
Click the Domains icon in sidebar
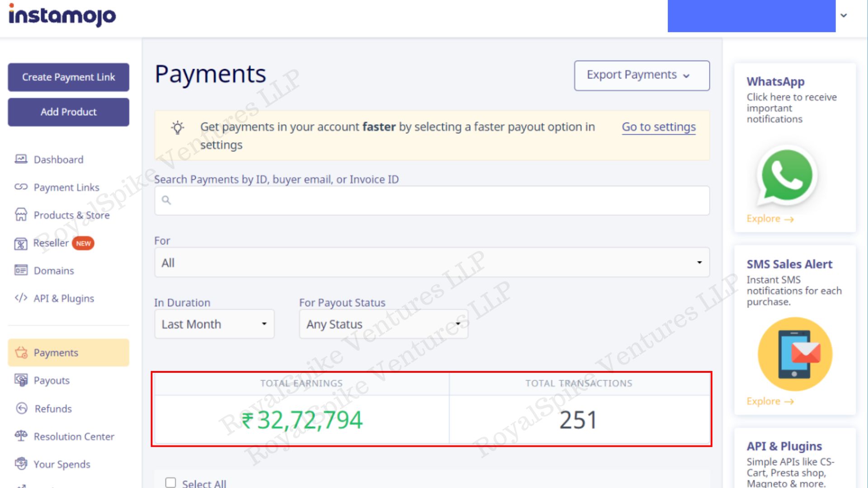[x=21, y=270]
